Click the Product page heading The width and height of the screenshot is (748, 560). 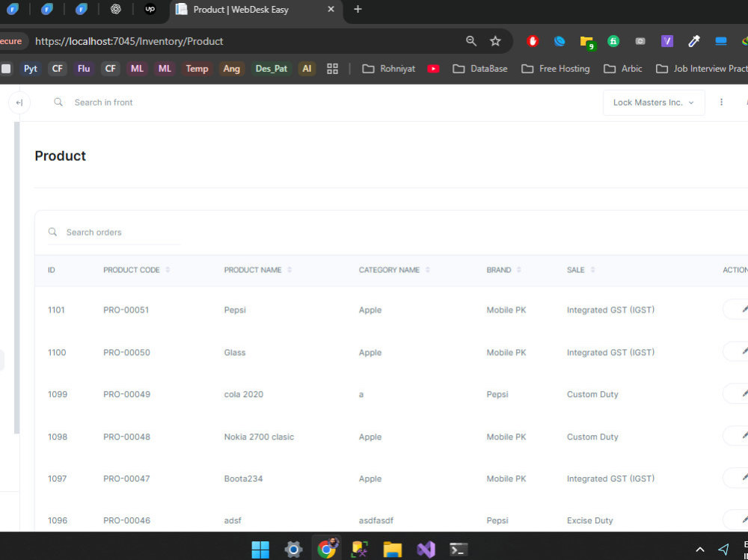coord(60,156)
